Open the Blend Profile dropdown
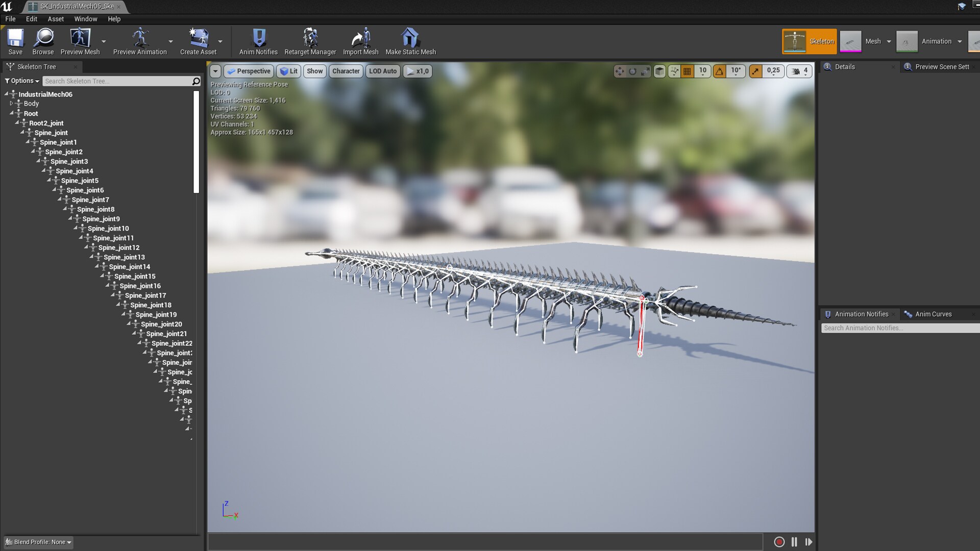This screenshot has width=980, height=551. [x=39, y=542]
